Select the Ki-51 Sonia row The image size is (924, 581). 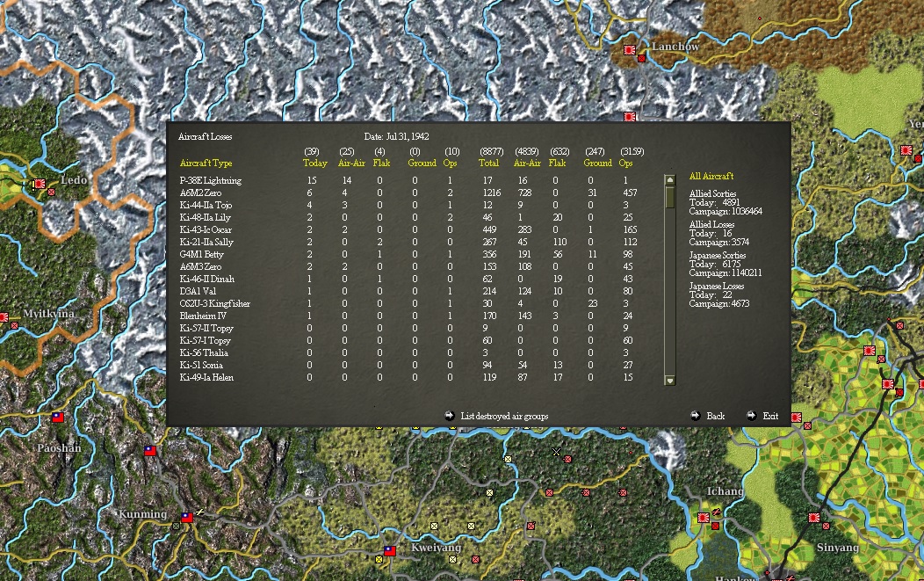(x=409, y=365)
